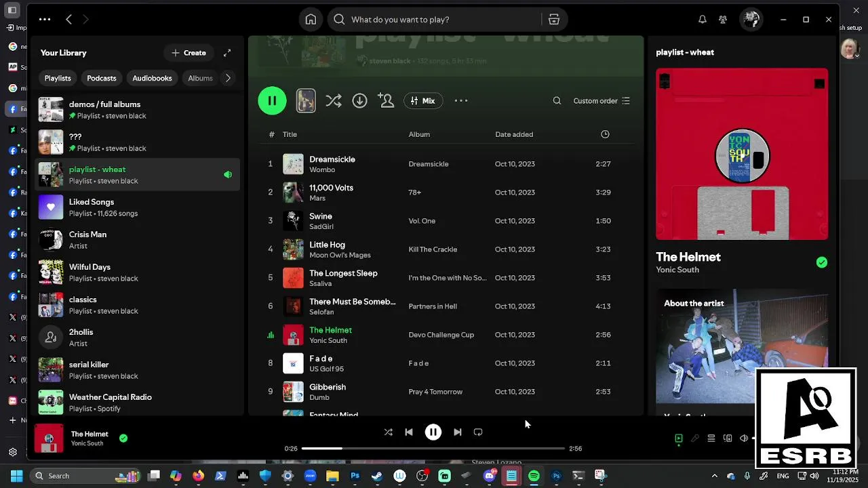This screenshot has height=488, width=868.
Task: Search within the playlist using magnifier icon
Action: (557, 101)
